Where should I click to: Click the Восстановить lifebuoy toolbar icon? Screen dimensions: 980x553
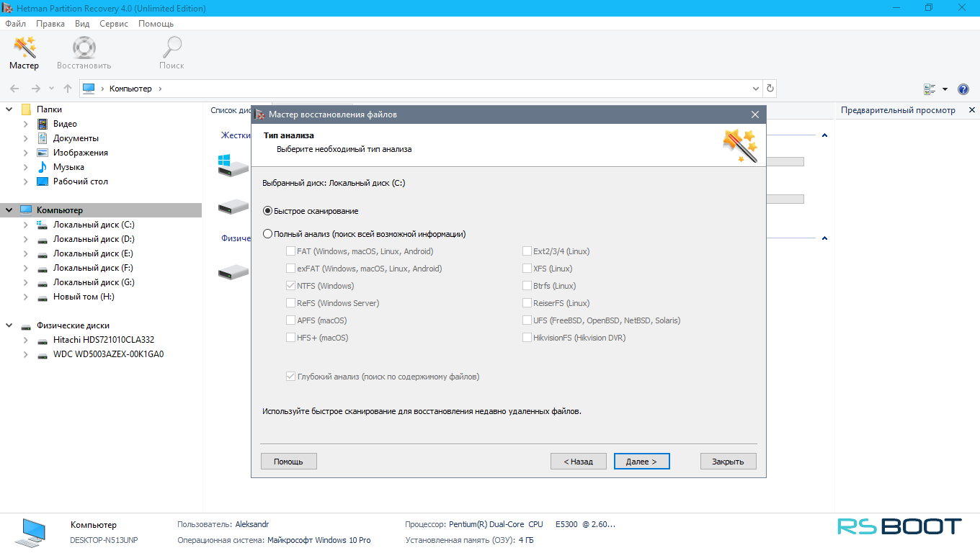pos(84,48)
